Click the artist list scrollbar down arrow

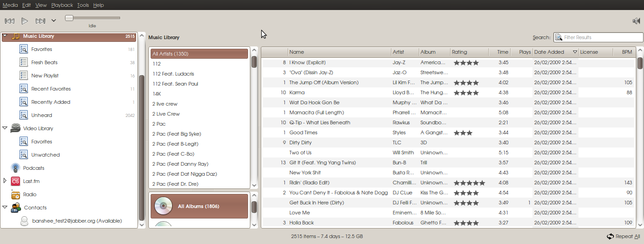[x=254, y=185]
